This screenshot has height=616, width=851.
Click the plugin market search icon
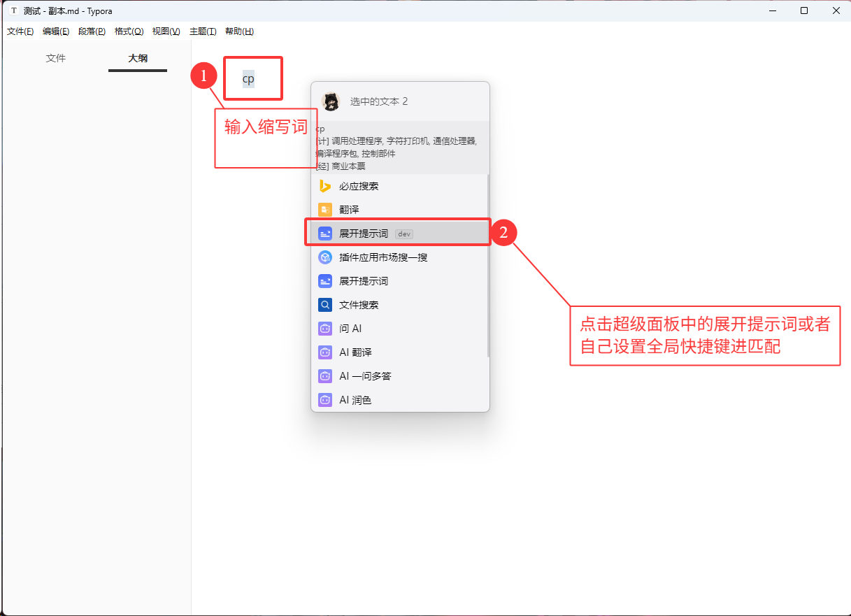[325, 257]
